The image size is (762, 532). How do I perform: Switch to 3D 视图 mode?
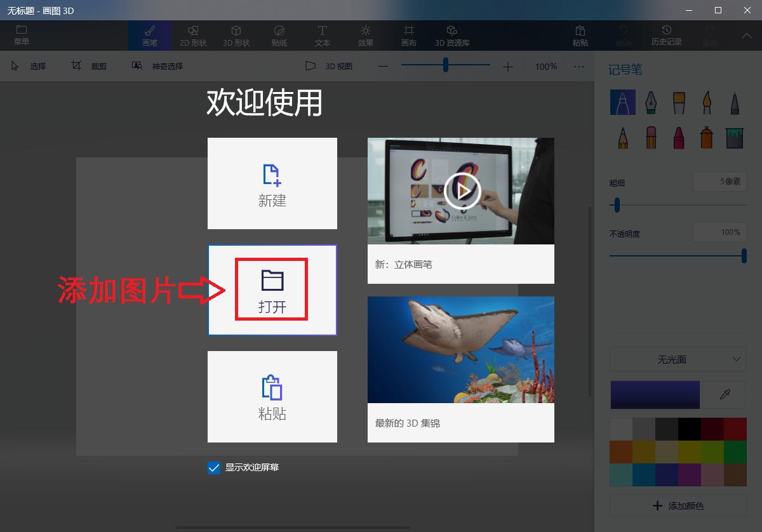(x=328, y=65)
